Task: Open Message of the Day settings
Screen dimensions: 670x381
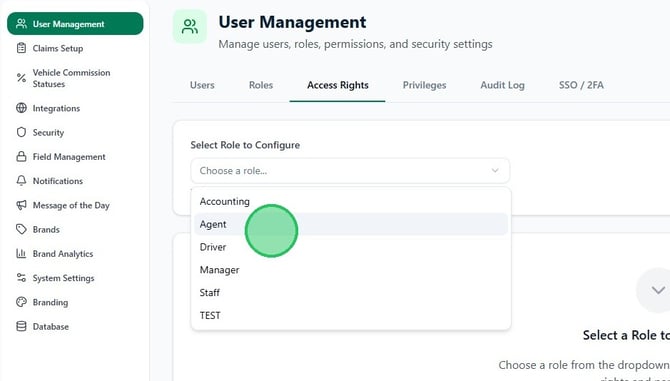Action: 75,205
